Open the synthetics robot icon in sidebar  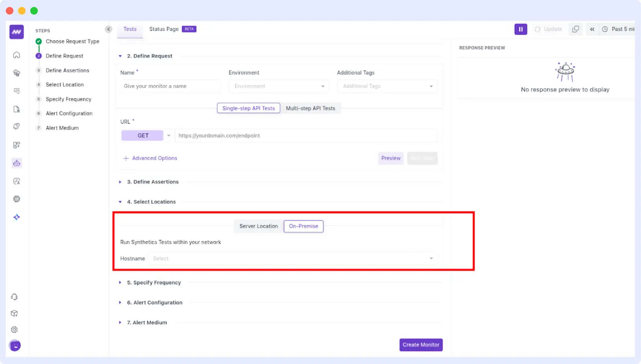click(x=17, y=163)
